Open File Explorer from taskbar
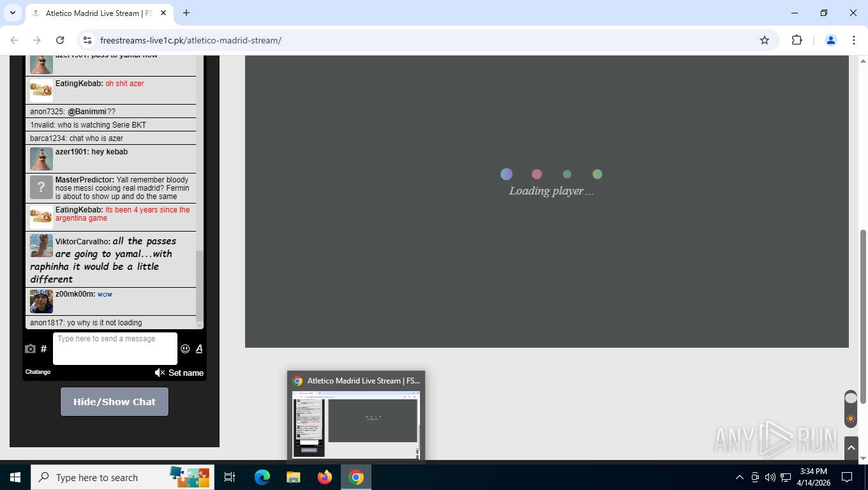Viewport: 868px width, 490px height. [x=293, y=477]
